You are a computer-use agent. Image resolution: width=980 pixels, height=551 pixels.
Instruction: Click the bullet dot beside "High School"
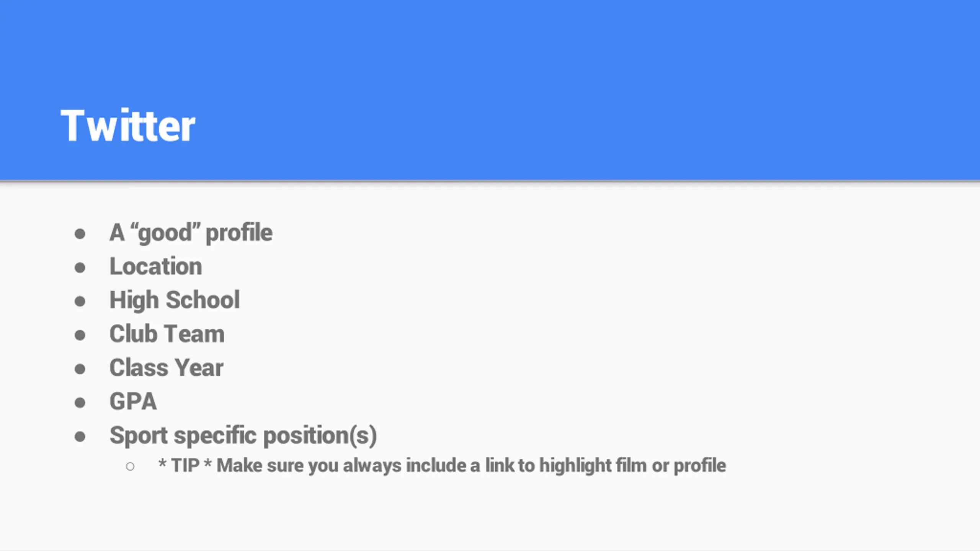point(80,301)
